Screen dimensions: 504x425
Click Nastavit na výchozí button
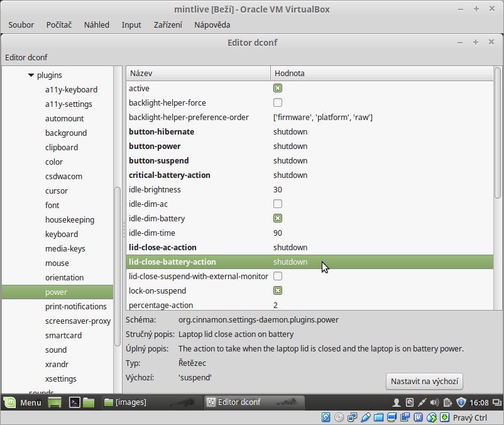click(x=424, y=381)
